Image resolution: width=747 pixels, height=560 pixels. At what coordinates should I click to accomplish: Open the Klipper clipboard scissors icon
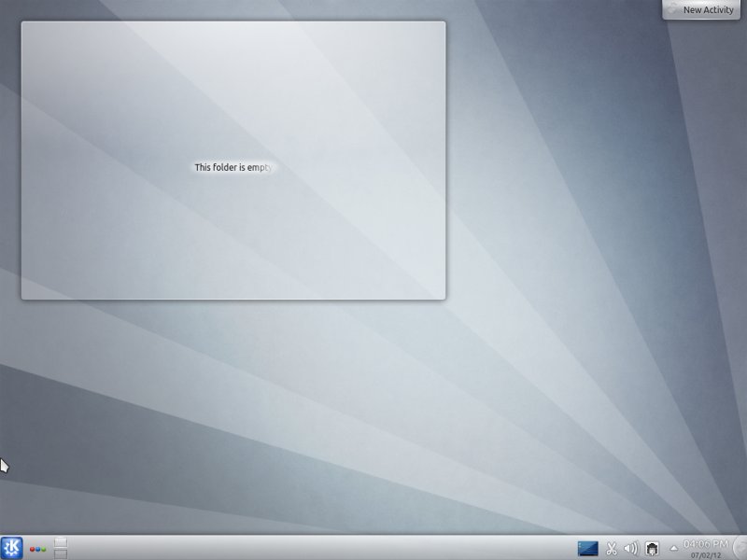[612, 549]
